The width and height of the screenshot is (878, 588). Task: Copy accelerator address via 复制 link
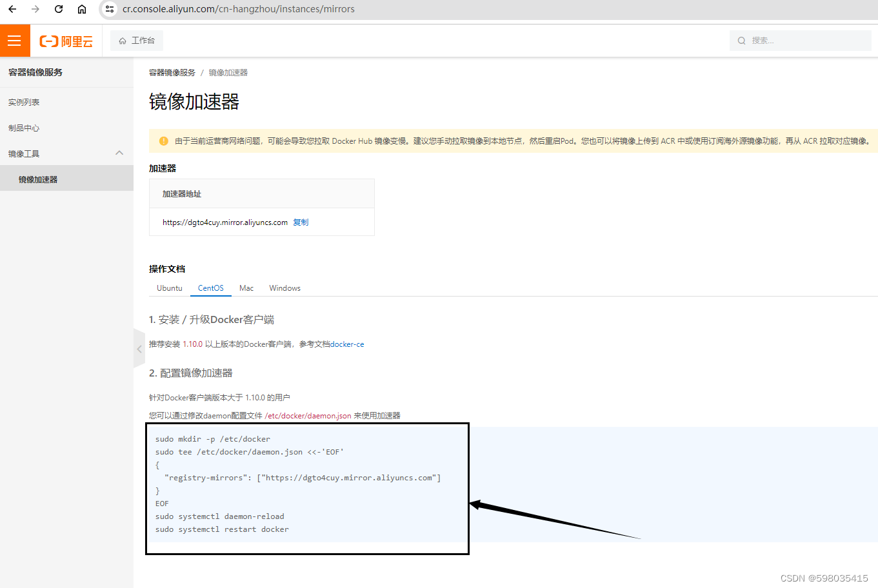coord(301,222)
